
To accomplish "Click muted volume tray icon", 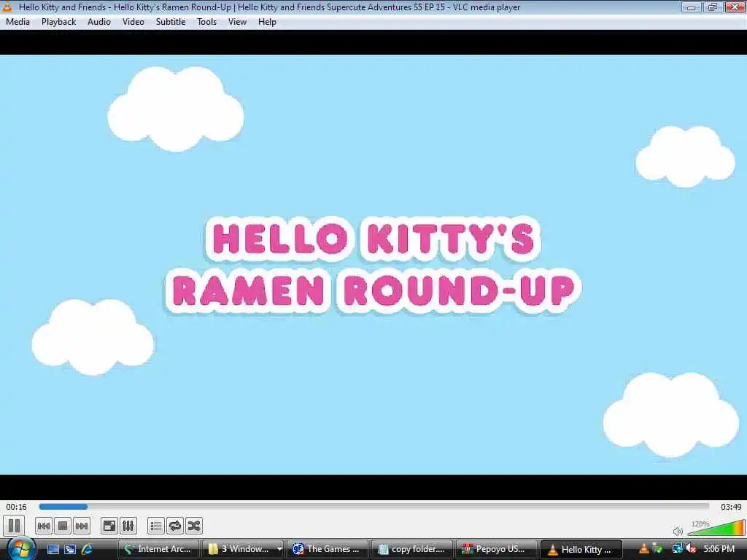I will pos(691,548).
